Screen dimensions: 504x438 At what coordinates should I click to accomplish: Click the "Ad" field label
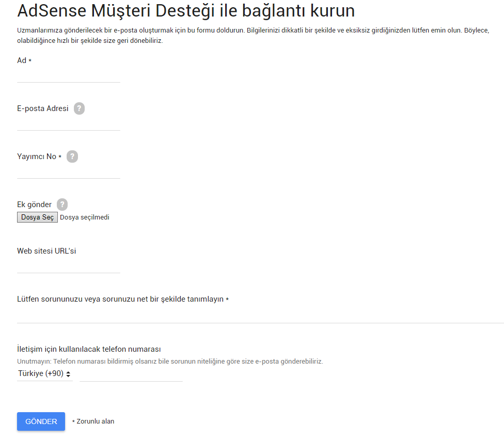tap(22, 60)
